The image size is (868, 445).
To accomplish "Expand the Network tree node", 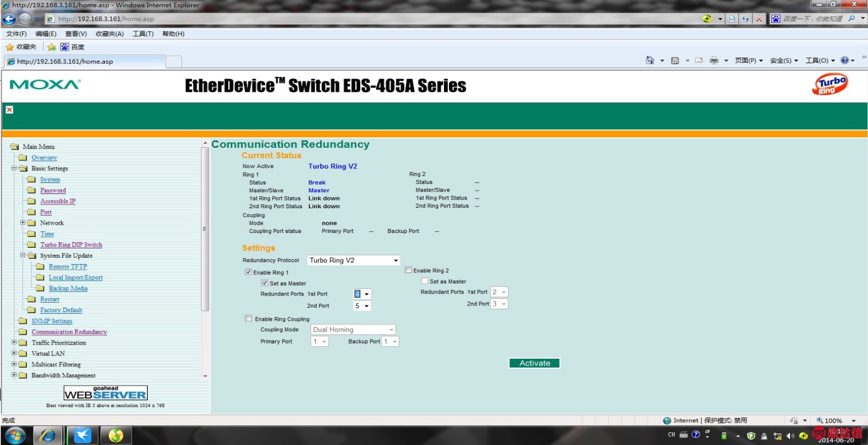I will coord(23,222).
